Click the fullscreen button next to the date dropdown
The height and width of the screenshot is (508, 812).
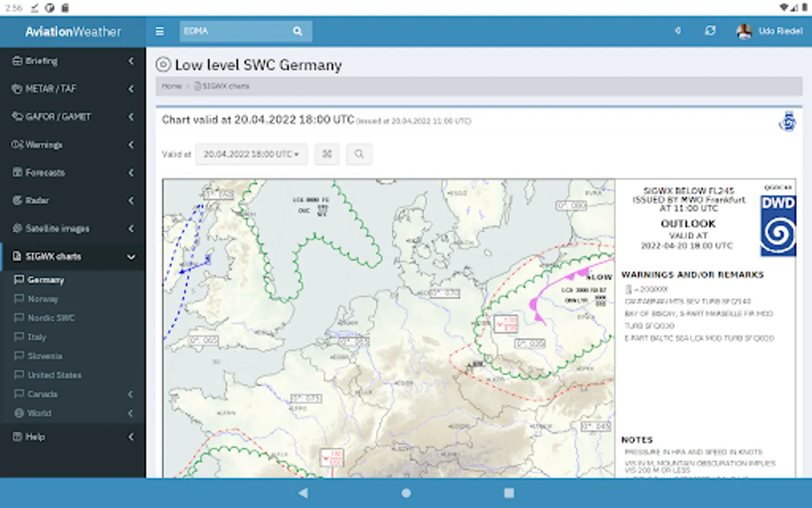[327, 154]
